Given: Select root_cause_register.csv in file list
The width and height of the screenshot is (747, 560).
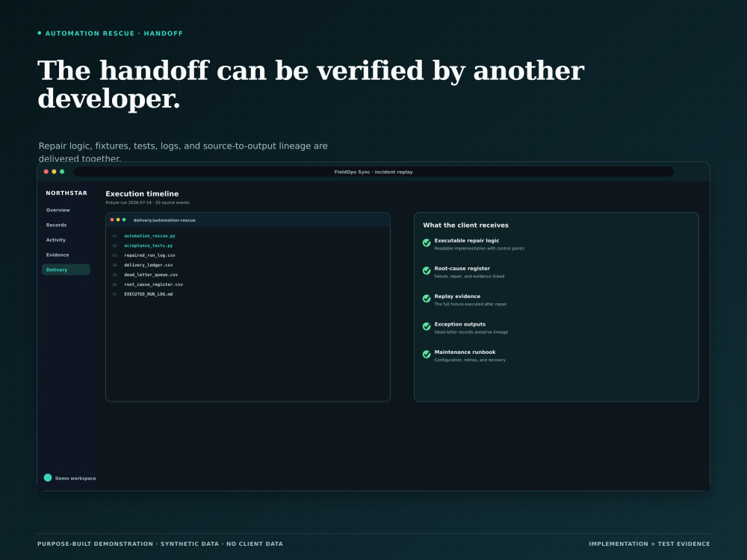Looking at the screenshot, I should [x=153, y=284].
